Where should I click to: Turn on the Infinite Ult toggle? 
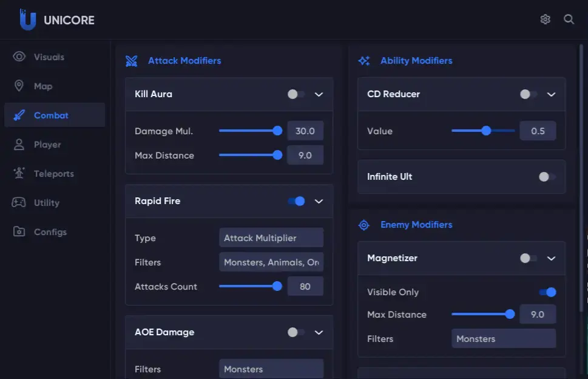(x=547, y=177)
